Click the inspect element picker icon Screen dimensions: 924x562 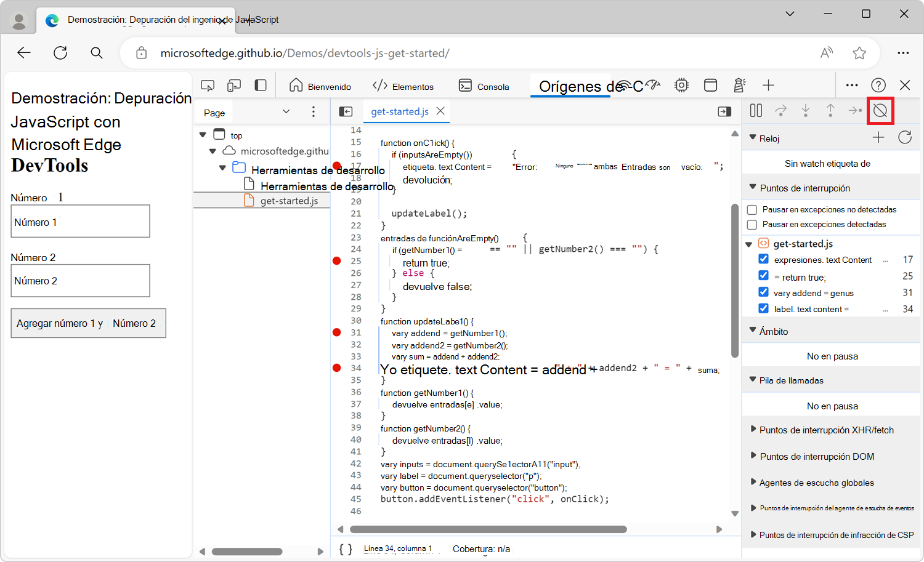click(208, 86)
